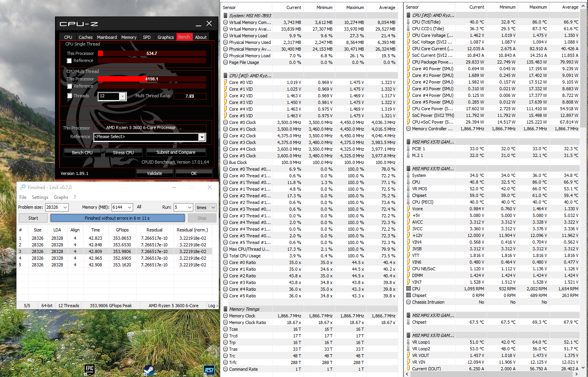Click the icon beside Total CPU Usage
588x377 pixels.
(225, 256)
